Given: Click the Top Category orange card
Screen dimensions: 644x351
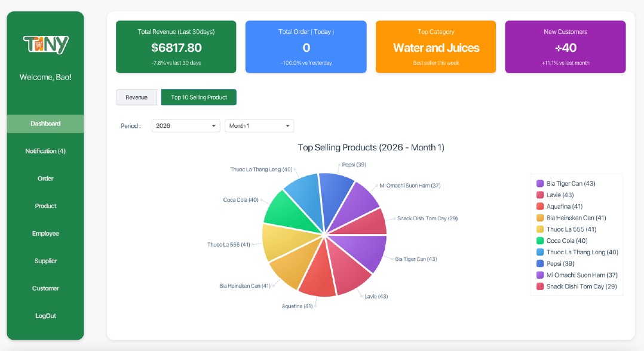Looking at the screenshot, I should 436,47.
